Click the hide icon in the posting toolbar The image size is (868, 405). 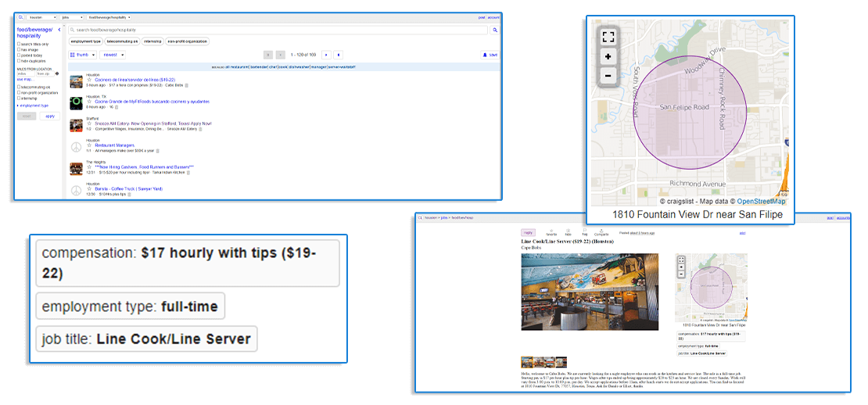(x=568, y=232)
